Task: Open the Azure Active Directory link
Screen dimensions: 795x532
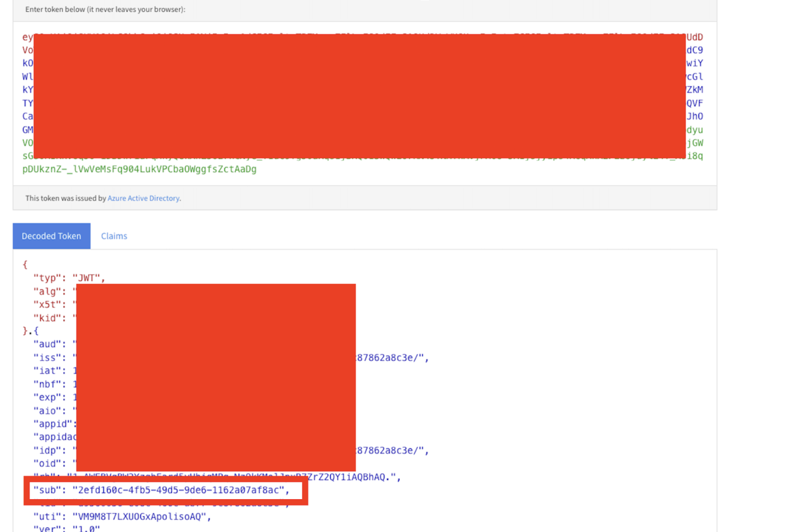Action: [143, 198]
